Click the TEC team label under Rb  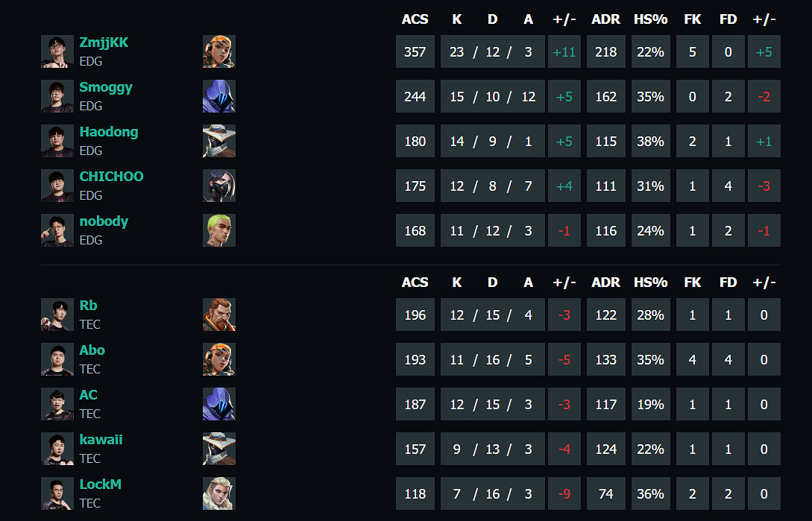point(90,324)
